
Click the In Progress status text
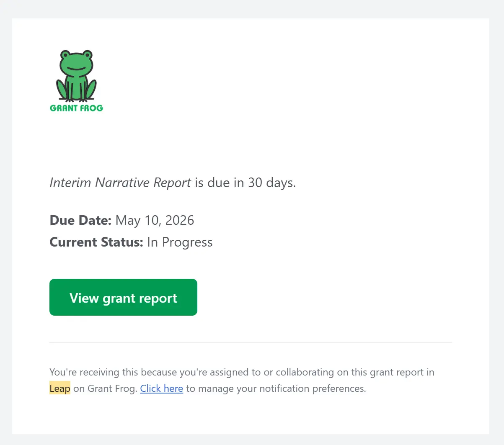tap(180, 242)
